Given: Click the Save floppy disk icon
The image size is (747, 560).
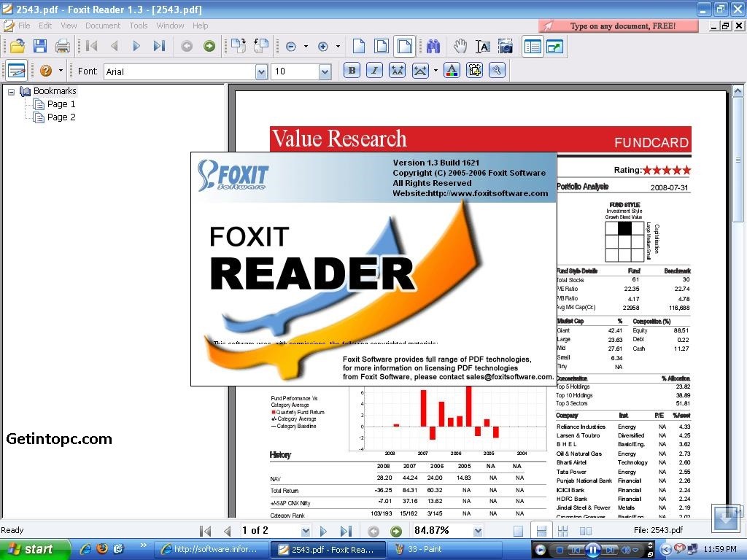Looking at the screenshot, I should point(40,46).
